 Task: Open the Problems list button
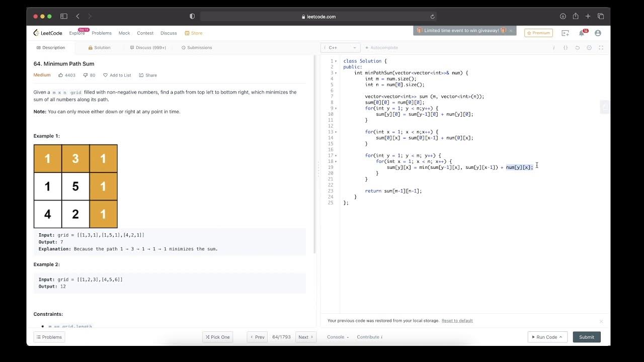click(x=49, y=337)
